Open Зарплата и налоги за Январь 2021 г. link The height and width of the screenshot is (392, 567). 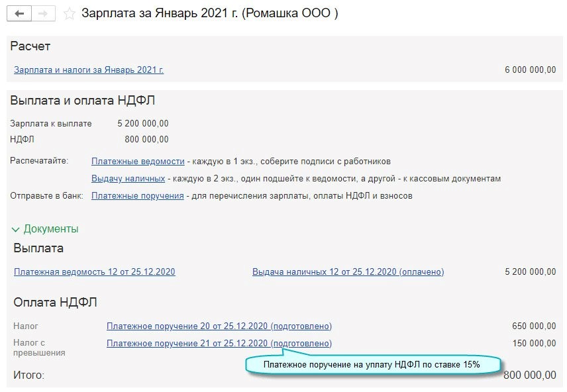click(x=89, y=70)
